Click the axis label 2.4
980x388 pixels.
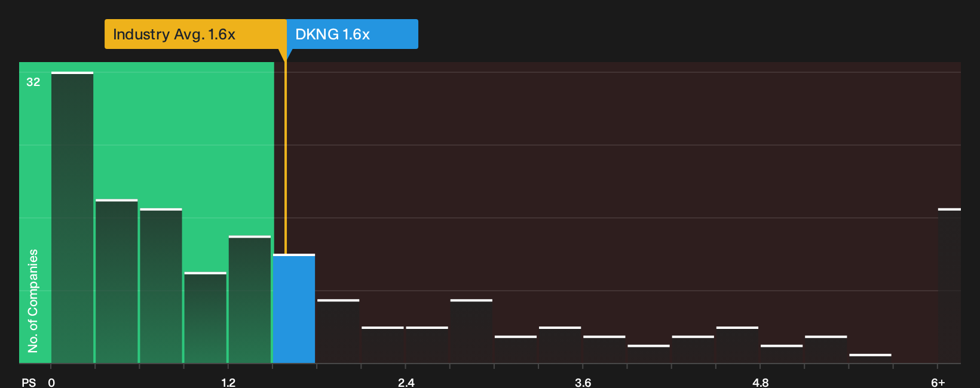pos(406,382)
